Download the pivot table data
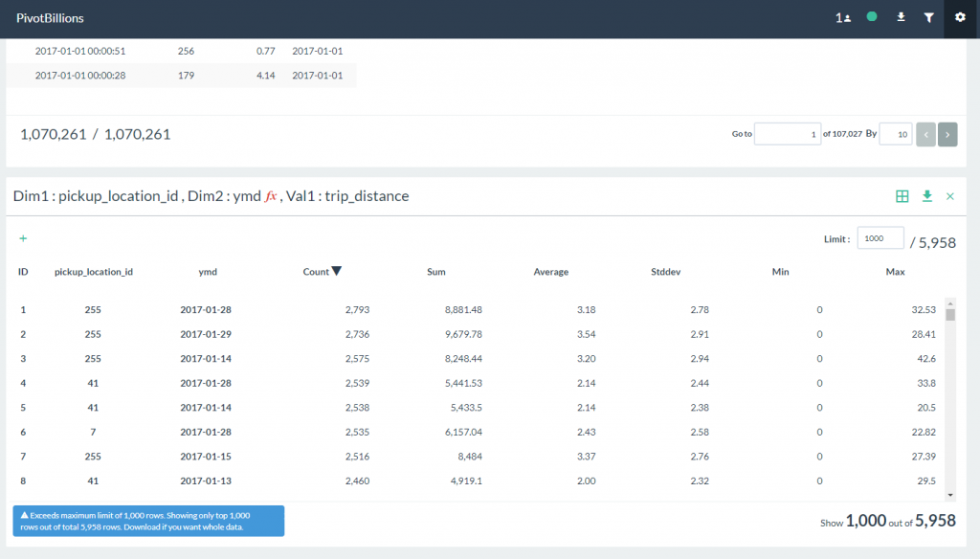The image size is (980, 559). [x=926, y=196]
